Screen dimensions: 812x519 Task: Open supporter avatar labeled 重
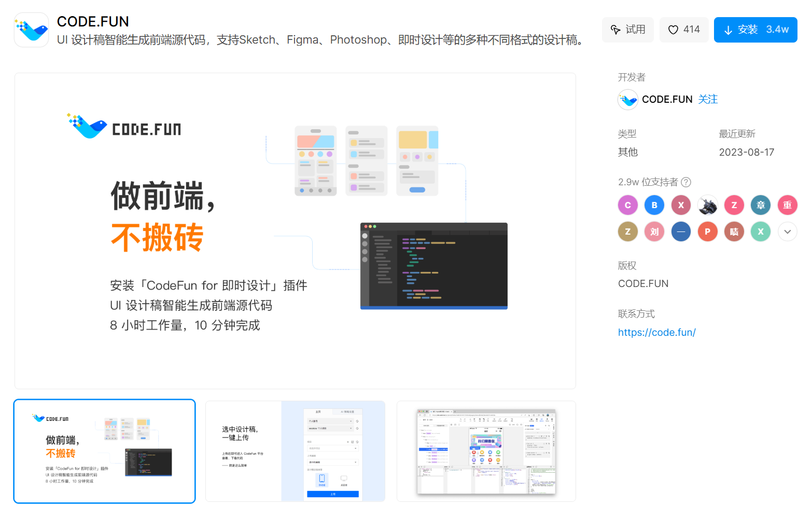pyautogui.click(x=788, y=205)
